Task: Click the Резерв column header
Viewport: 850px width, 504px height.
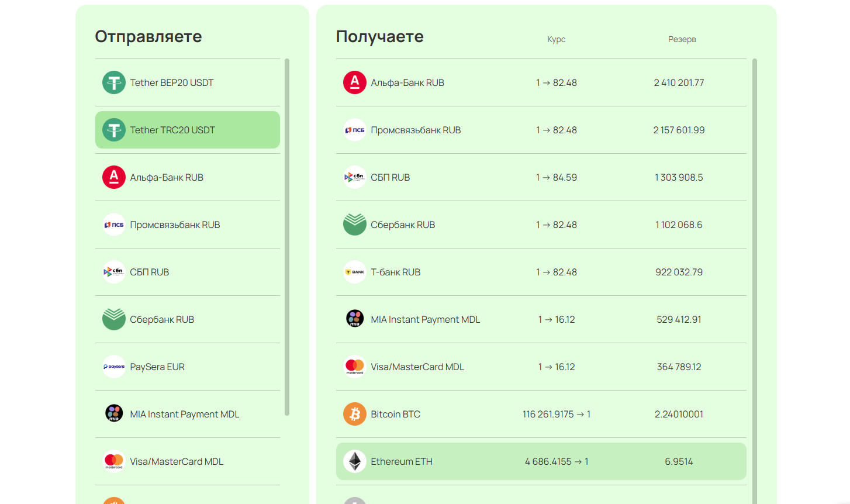Action: click(x=682, y=39)
